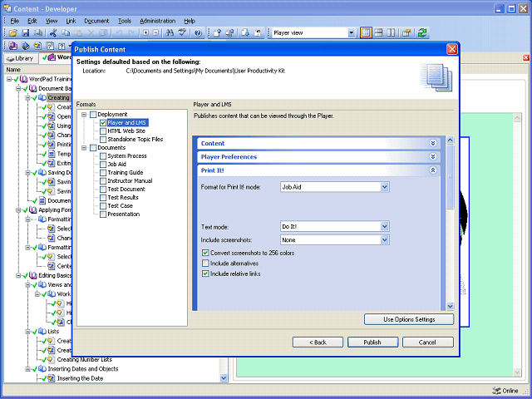
Task: Click the Collapse minus toolbar icon
Action: [155, 33]
